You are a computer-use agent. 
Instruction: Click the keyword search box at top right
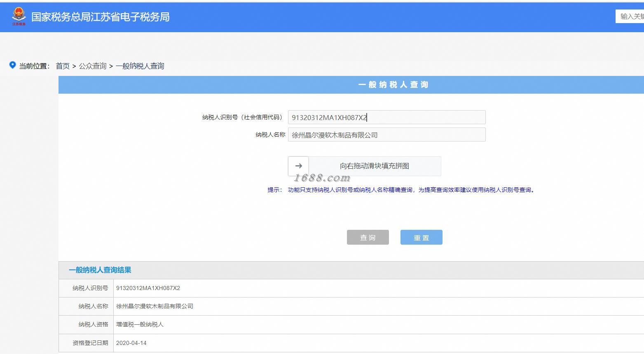[630, 17]
